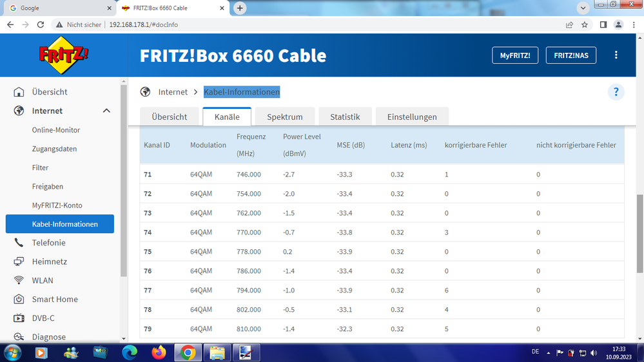Open the Chrome profile icon
Image resolution: width=644 pixels, height=362 pixels.
coord(618,24)
